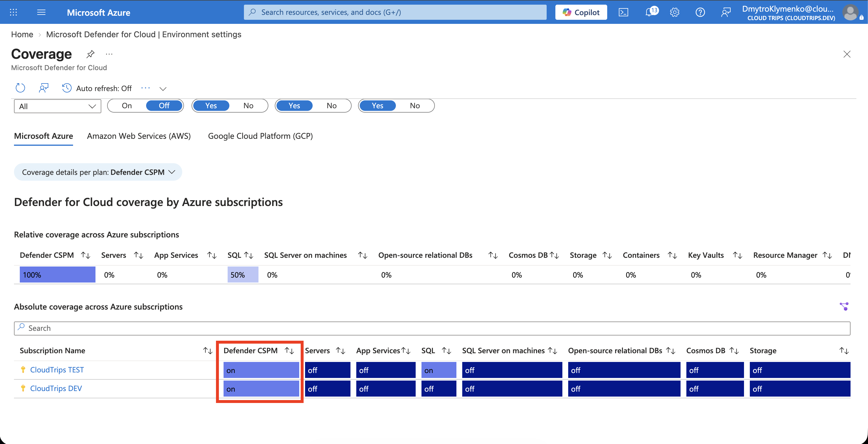Image resolution: width=868 pixels, height=444 pixels.
Task: Click the Microsoft Azure portal title
Action: pyautogui.click(x=98, y=13)
